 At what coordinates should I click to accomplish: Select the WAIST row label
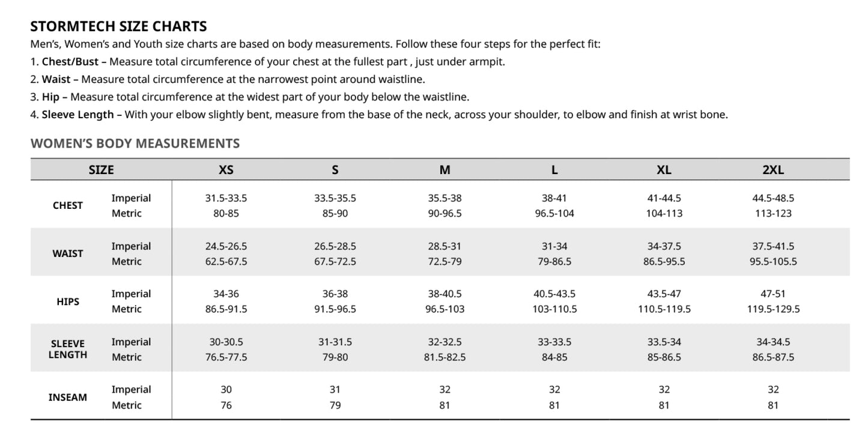pyautogui.click(x=68, y=253)
